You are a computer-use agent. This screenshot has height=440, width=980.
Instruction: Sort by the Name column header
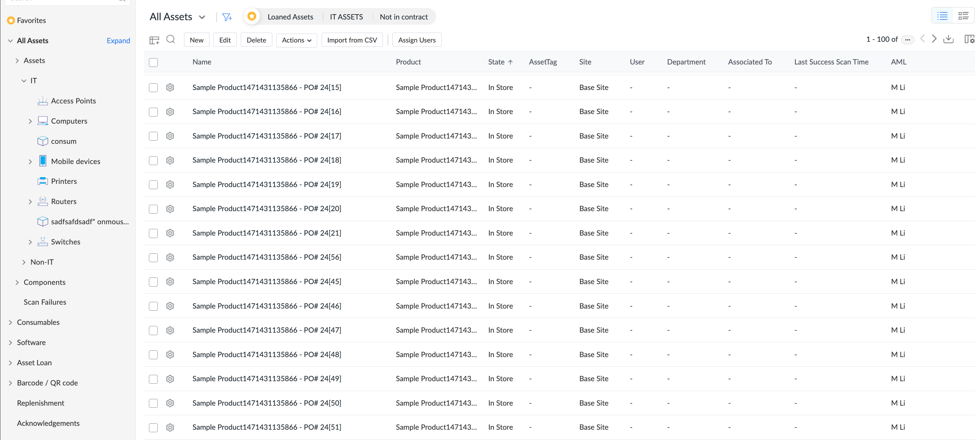click(x=202, y=62)
